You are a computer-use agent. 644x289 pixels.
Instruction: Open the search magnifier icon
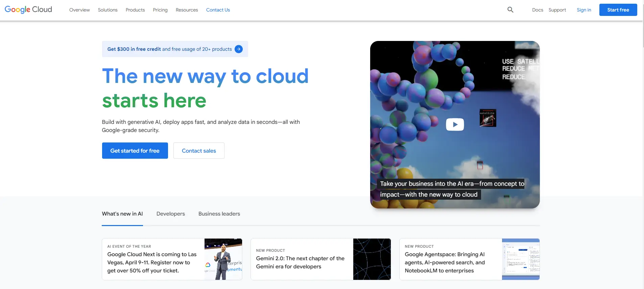tap(510, 10)
